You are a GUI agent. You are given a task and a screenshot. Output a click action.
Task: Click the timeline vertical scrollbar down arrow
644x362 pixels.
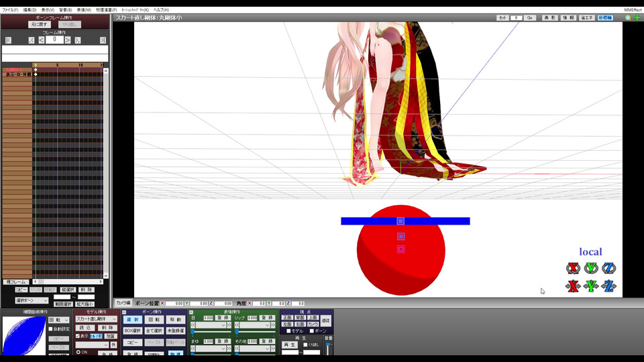point(105,276)
